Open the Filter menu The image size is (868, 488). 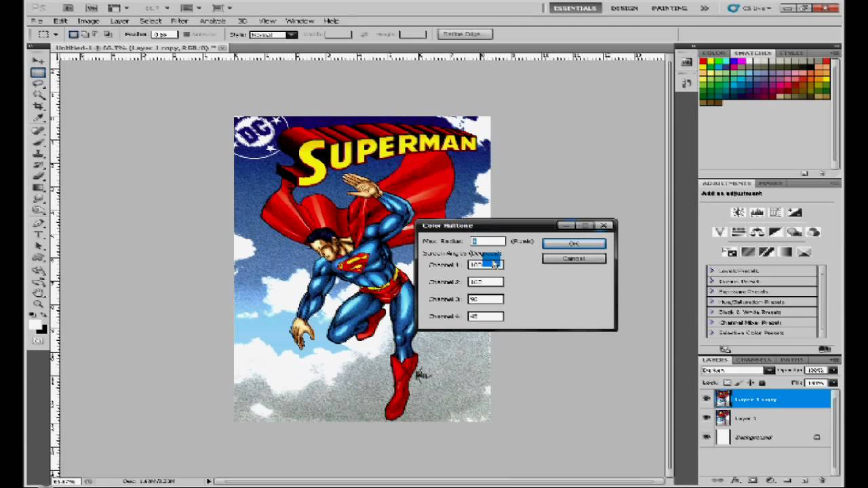click(x=179, y=21)
